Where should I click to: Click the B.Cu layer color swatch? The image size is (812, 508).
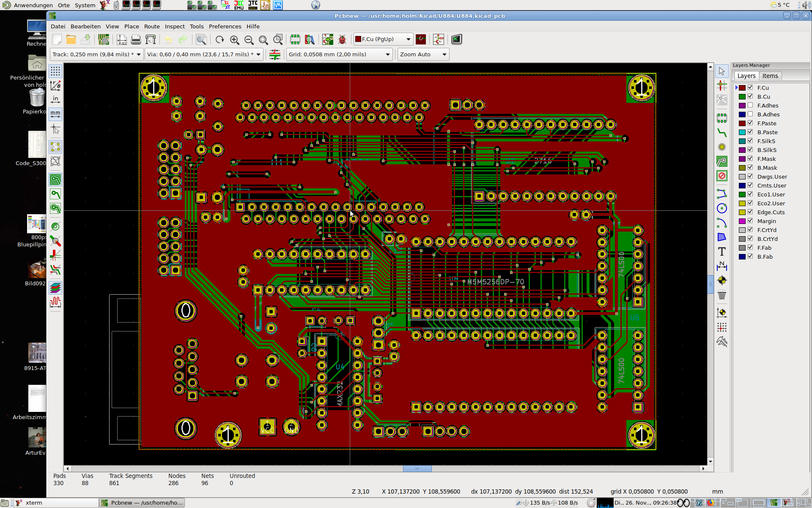pos(742,97)
